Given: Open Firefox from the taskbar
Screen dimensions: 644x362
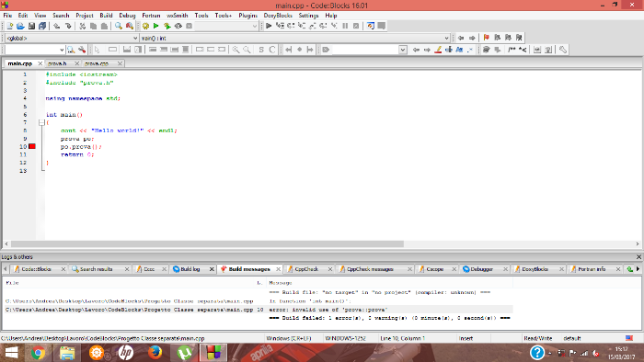Looking at the screenshot, I should 155,353.
